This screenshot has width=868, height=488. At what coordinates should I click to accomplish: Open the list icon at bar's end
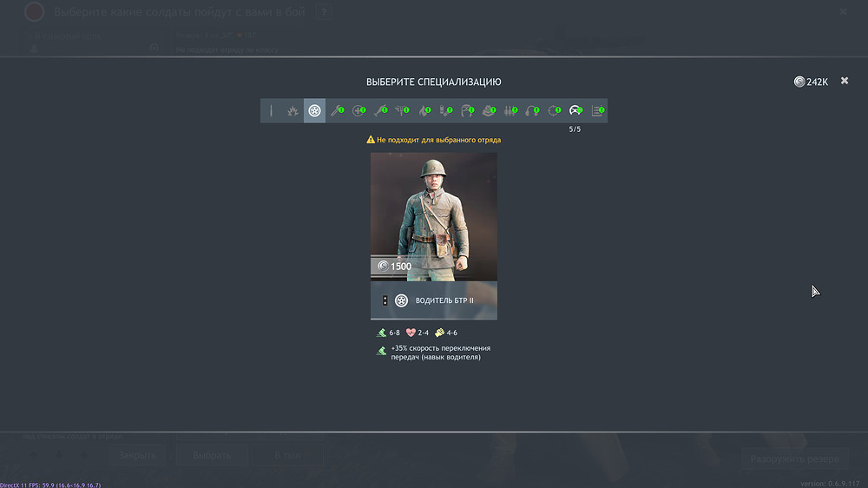coord(596,111)
